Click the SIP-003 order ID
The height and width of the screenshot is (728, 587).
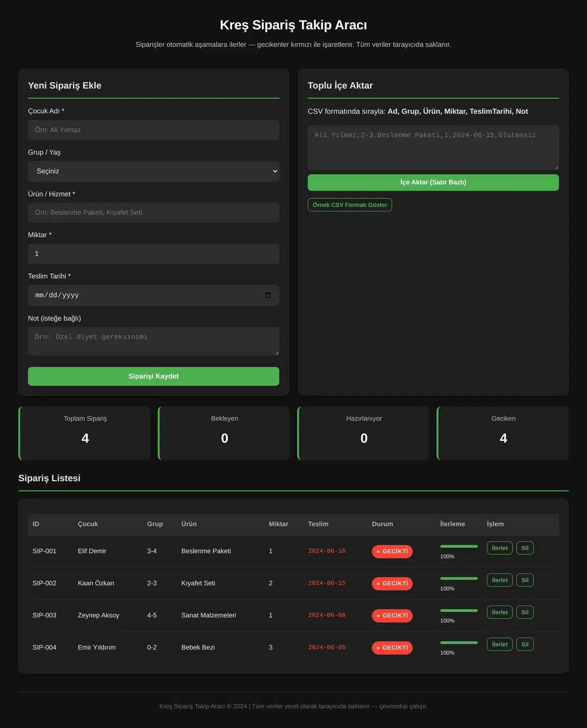[45, 615]
